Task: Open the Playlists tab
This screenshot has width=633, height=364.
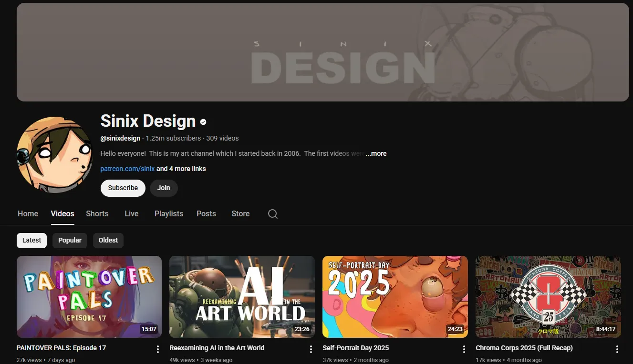Action: 169,213
